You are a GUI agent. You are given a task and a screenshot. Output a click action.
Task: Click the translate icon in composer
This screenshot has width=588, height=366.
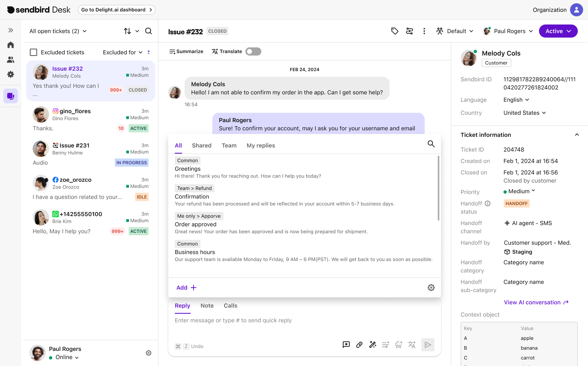pyautogui.click(x=412, y=345)
